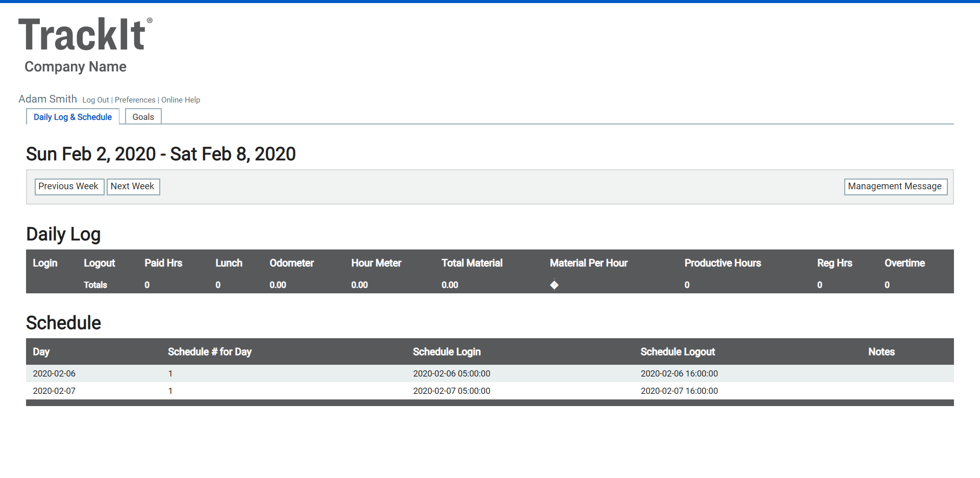Click the Adam Smith user name
The width and height of the screenshot is (980, 478).
tap(47, 99)
